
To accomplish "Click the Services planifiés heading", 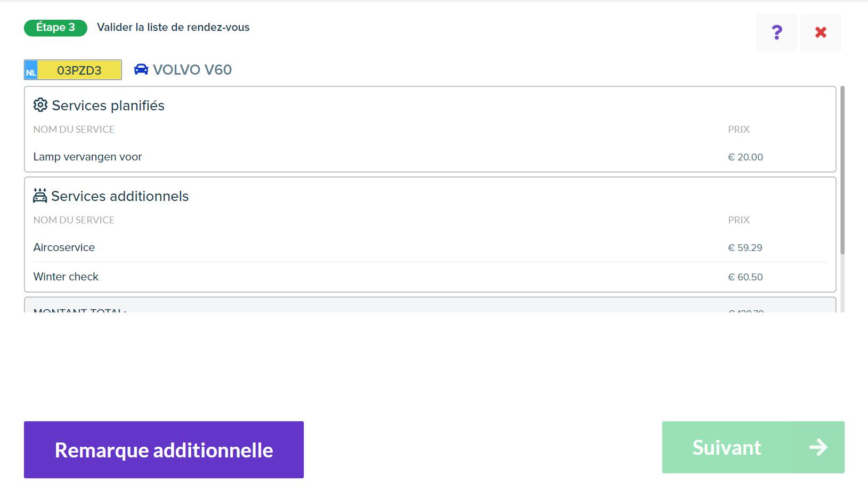I will (x=108, y=106).
